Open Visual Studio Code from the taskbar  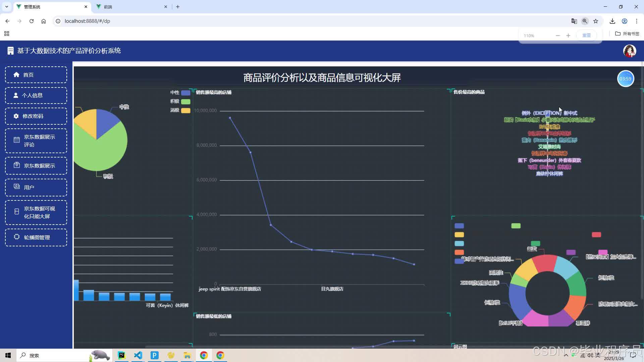(x=138, y=355)
